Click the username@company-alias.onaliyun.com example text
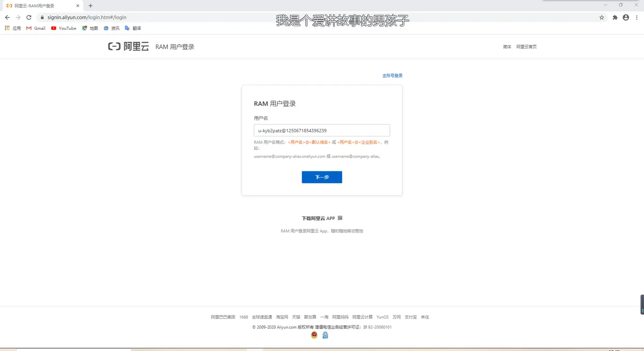The width and height of the screenshot is (644, 351). (290, 156)
